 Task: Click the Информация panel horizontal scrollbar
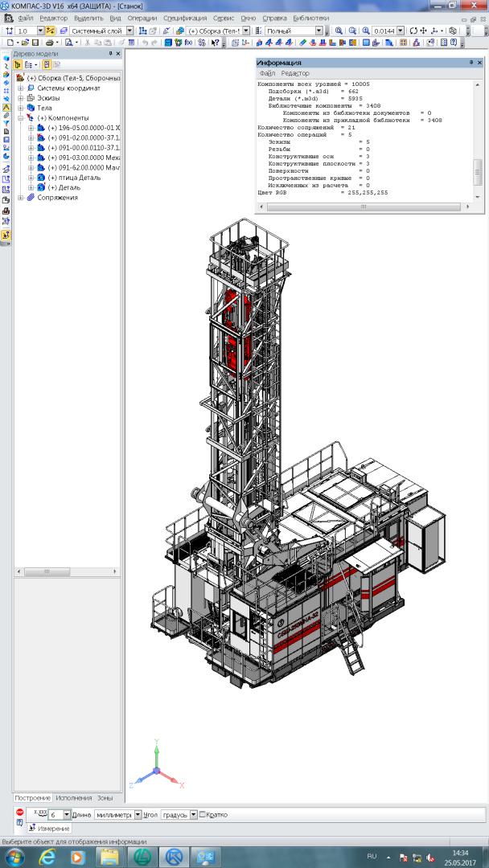tap(363, 207)
